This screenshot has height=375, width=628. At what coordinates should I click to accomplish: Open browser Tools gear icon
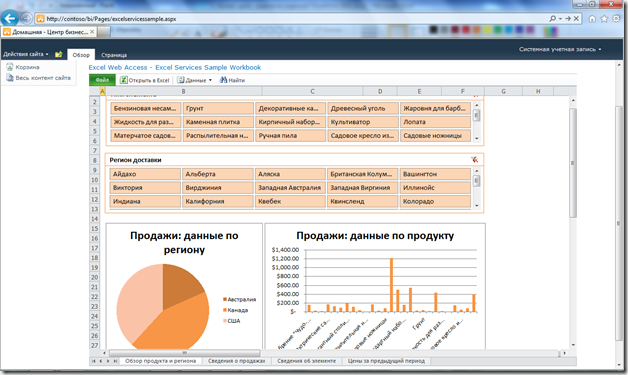(x=616, y=18)
